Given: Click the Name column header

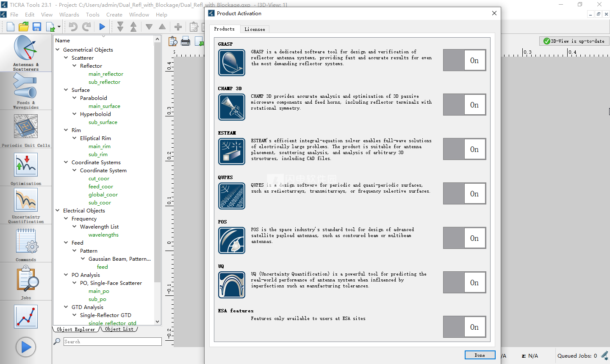Looking at the screenshot, I should 104,40.
